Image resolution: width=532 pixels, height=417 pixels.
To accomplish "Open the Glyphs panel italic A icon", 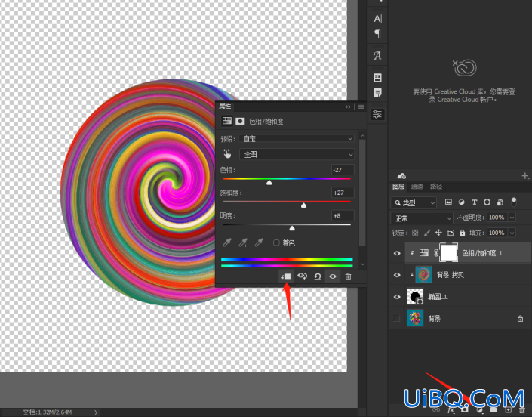I will (377, 55).
